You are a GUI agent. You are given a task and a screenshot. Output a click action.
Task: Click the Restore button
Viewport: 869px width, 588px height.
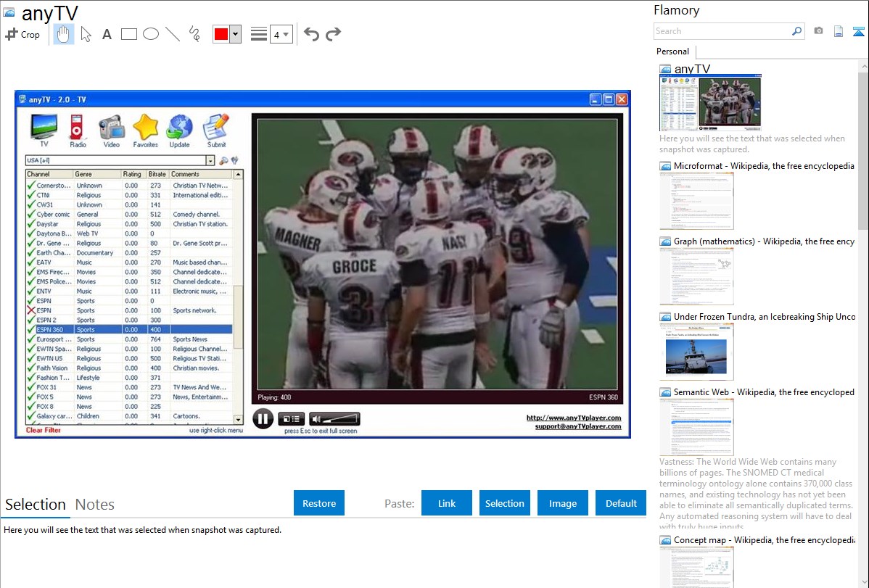(x=319, y=503)
